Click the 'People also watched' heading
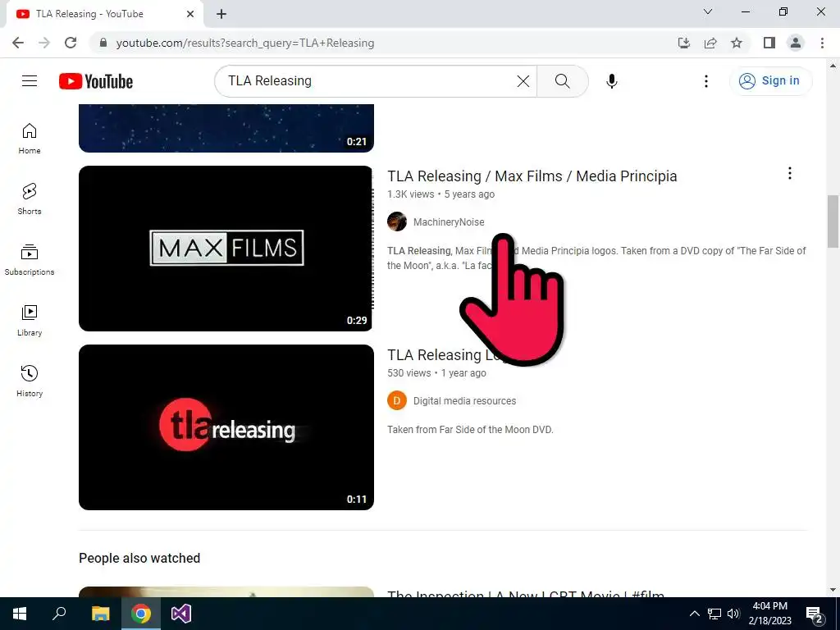The width and height of the screenshot is (840, 630). pyautogui.click(x=139, y=558)
